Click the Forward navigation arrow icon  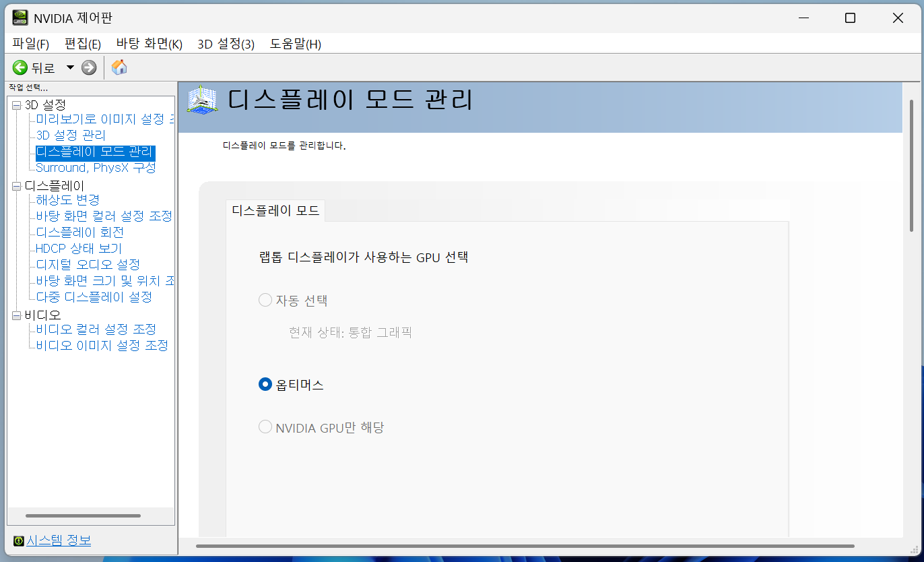[90, 67]
